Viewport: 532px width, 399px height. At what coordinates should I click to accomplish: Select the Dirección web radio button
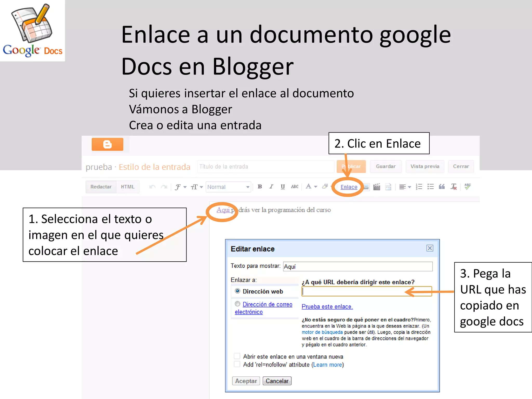(237, 291)
